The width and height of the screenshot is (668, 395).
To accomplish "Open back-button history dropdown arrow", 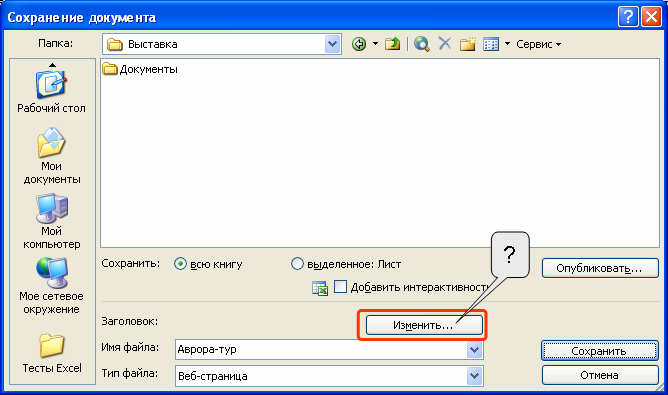I will point(375,44).
